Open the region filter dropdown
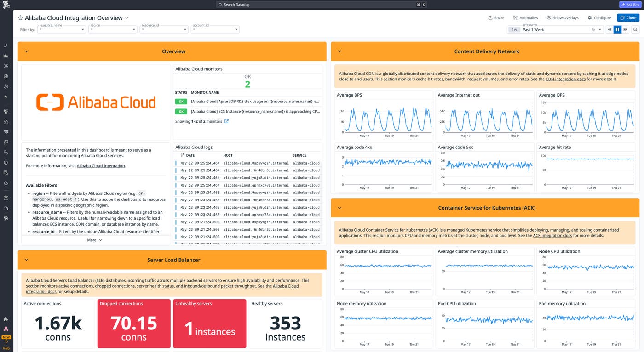 pyautogui.click(x=113, y=29)
